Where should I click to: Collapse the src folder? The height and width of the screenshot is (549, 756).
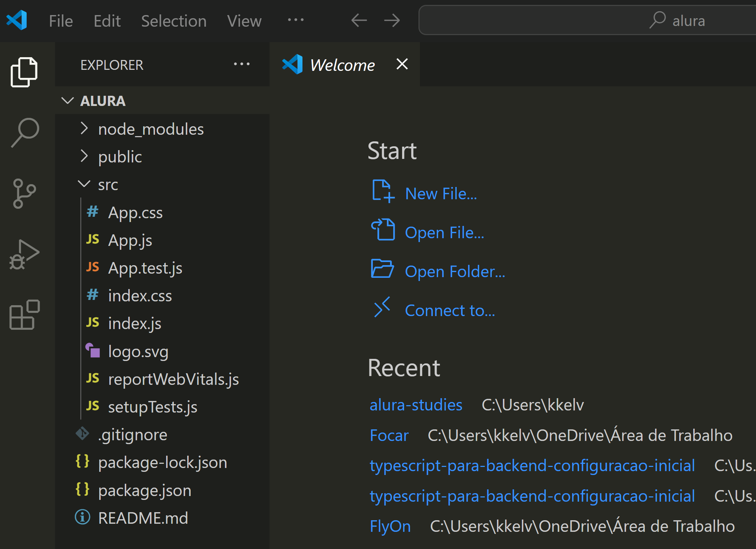tap(84, 184)
